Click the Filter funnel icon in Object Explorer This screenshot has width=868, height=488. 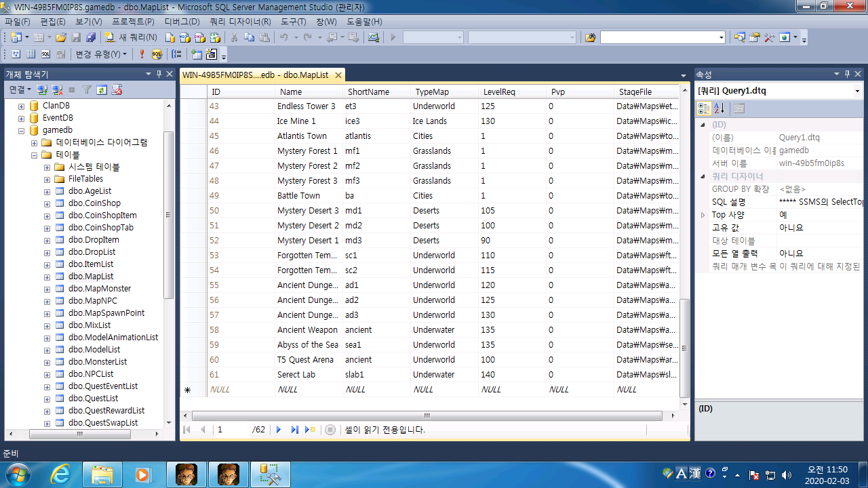coord(87,89)
